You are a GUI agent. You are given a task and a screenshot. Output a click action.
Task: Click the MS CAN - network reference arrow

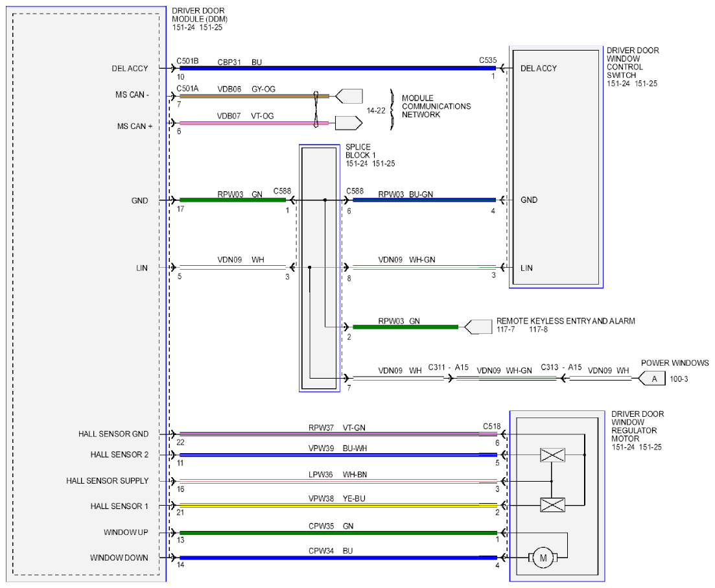[x=349, y=96]
